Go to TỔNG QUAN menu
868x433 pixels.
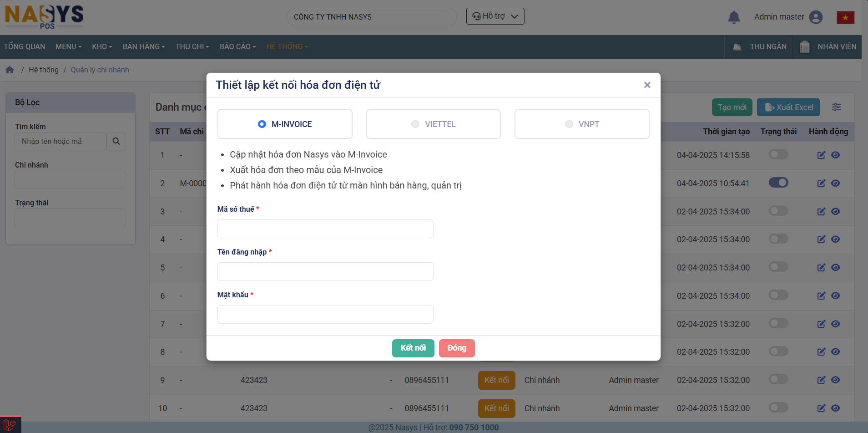click(25, 46)
